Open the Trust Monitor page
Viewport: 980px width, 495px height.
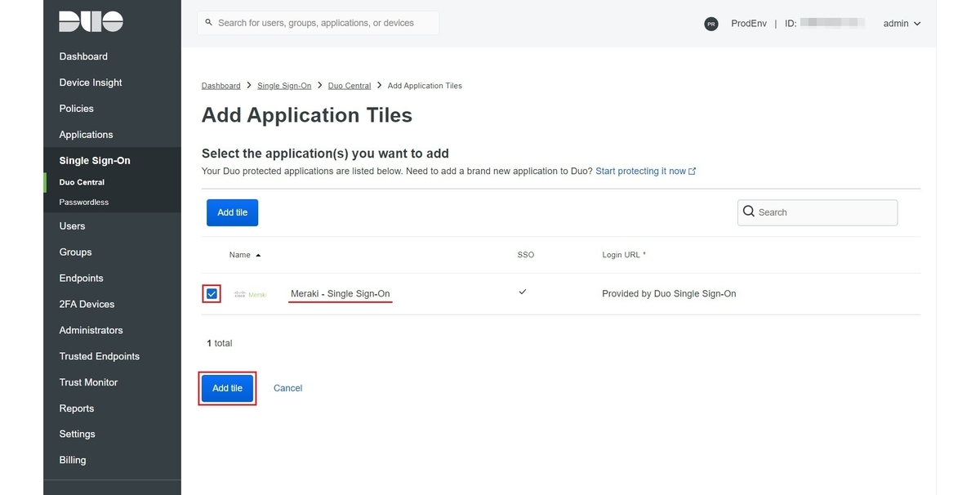(88, 382)
